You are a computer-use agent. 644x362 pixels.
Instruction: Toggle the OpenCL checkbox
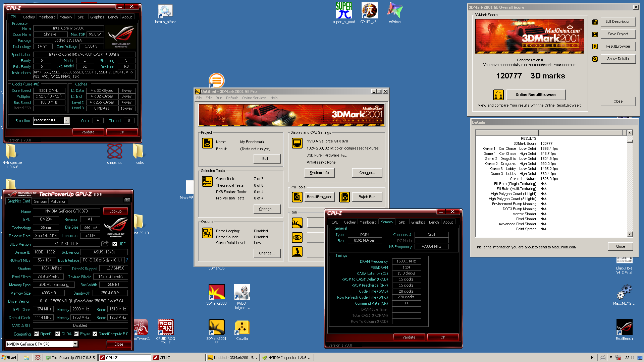[37, 334]
